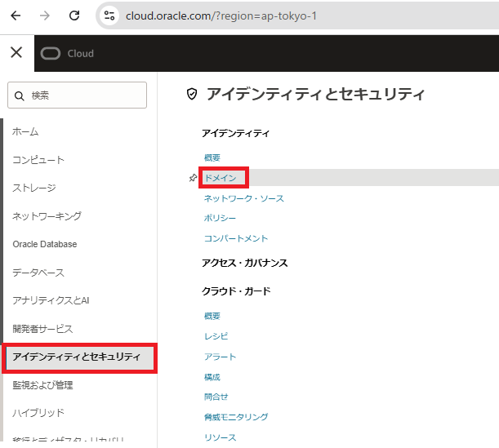
Task: Click the shield icon beside the page heading
Action: coord(192,94)
